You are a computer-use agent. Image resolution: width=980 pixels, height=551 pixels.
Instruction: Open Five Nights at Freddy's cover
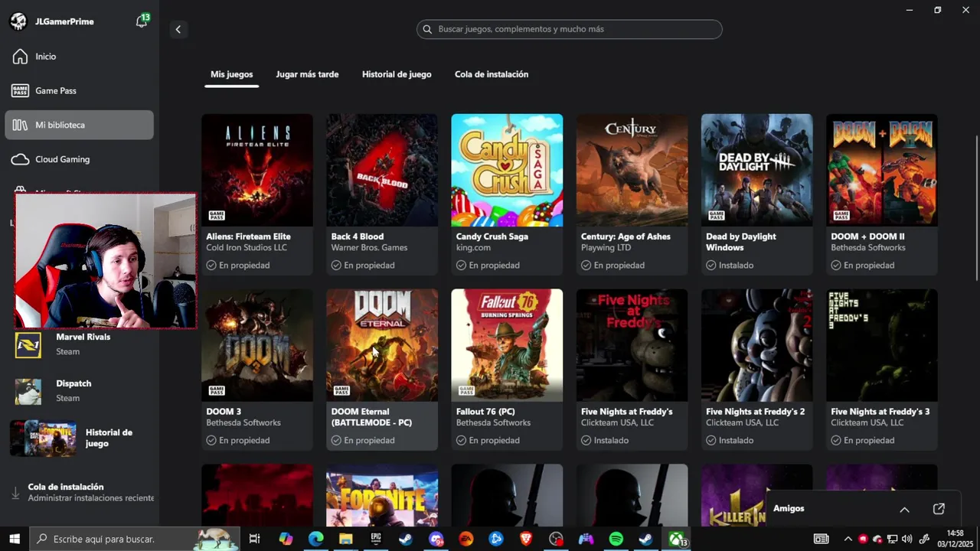[632, 345]
